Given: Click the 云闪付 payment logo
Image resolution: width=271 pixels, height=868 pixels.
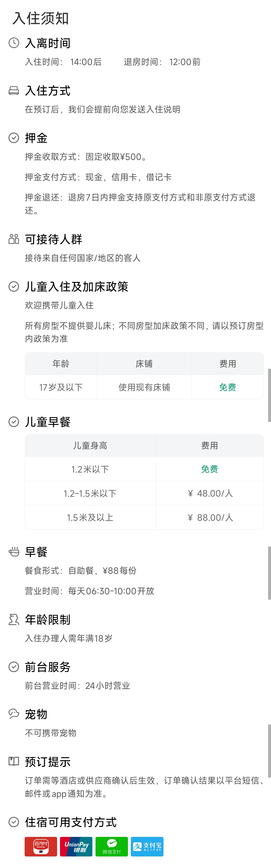Looking at the screenshot, I should pyautogui.click(x=41, y=846).
